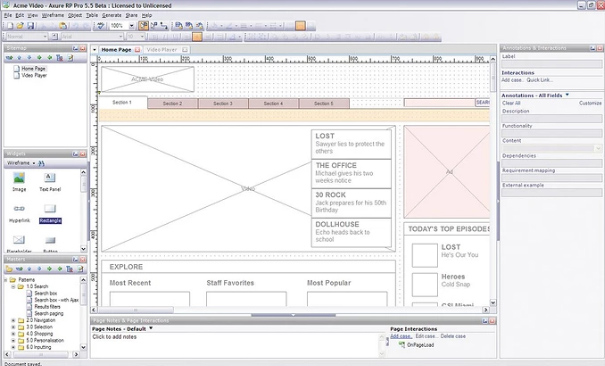This screenshot has width=605, height=366.
Task: Open the style dropdown showing Normal
Action: [x=45, y=37]
